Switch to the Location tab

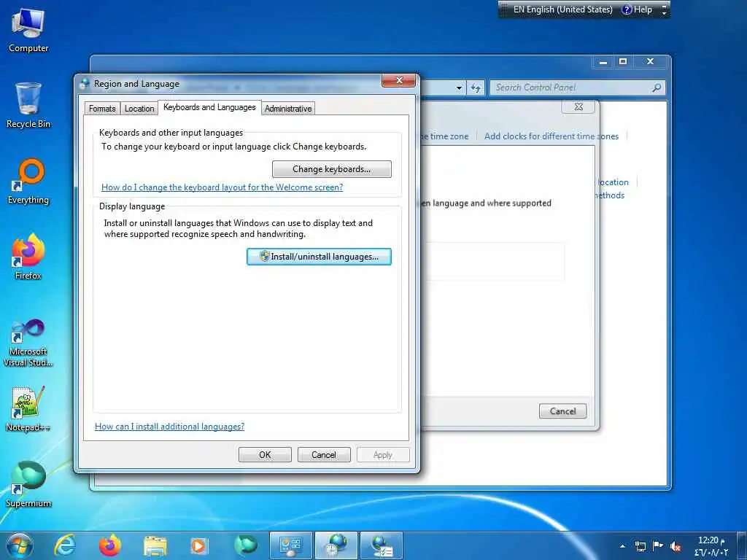click(139, 109)
